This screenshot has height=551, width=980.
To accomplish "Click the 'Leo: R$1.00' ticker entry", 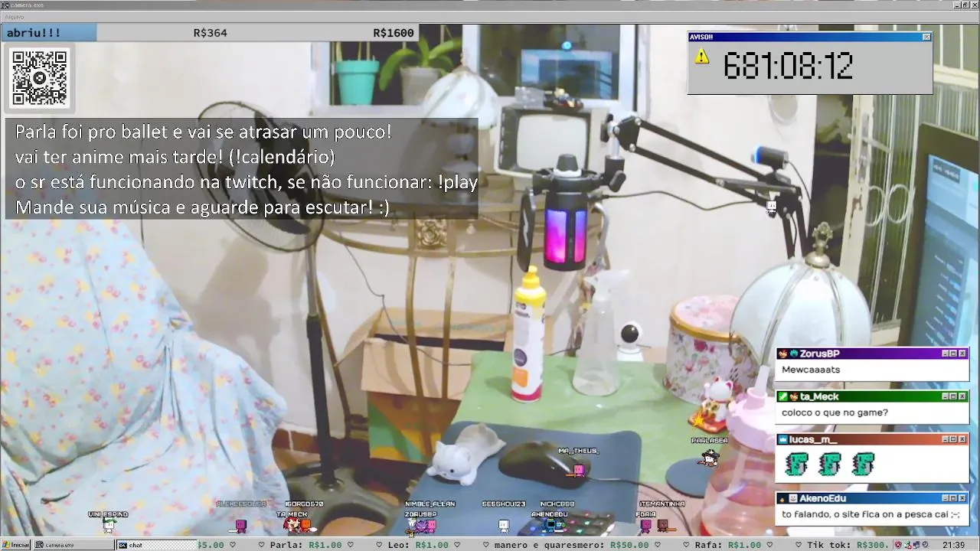I will pos(418,545).
